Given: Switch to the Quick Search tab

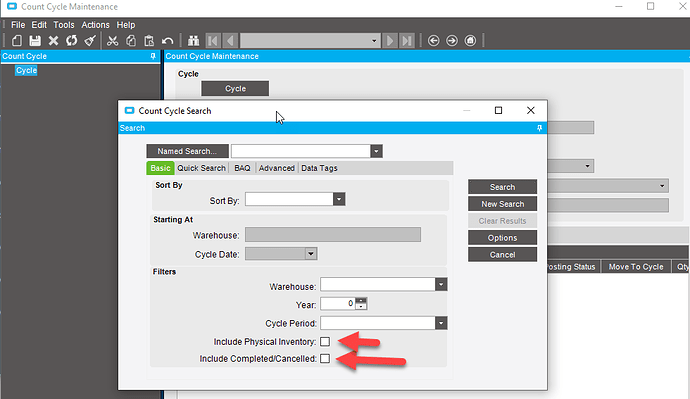Looking at the screenshot, I should click(x=202, y=168).
